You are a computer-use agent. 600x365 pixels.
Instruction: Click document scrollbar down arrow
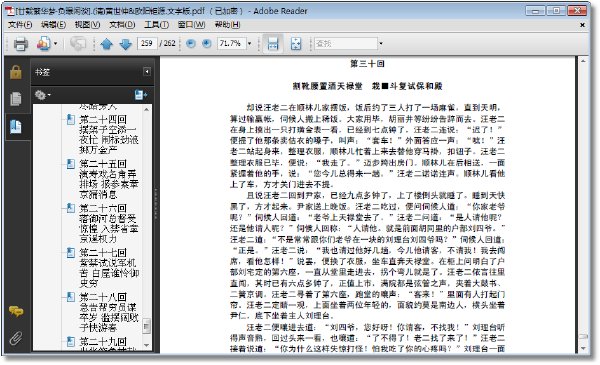[583, 349]
